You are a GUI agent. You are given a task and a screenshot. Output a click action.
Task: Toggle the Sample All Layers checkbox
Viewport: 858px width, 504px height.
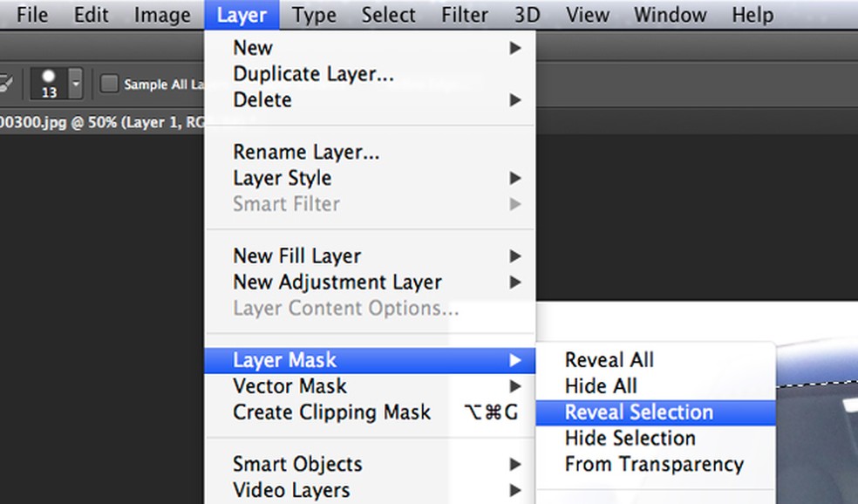click(109, 84)
